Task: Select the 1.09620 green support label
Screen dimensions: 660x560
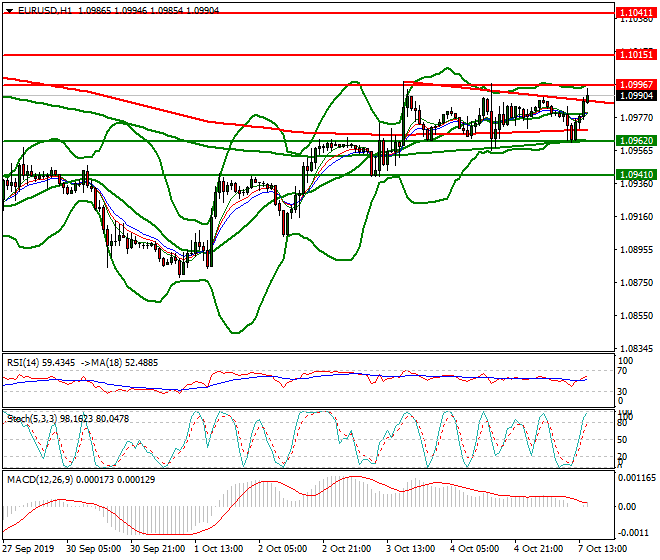Action: tap(636, 141)
